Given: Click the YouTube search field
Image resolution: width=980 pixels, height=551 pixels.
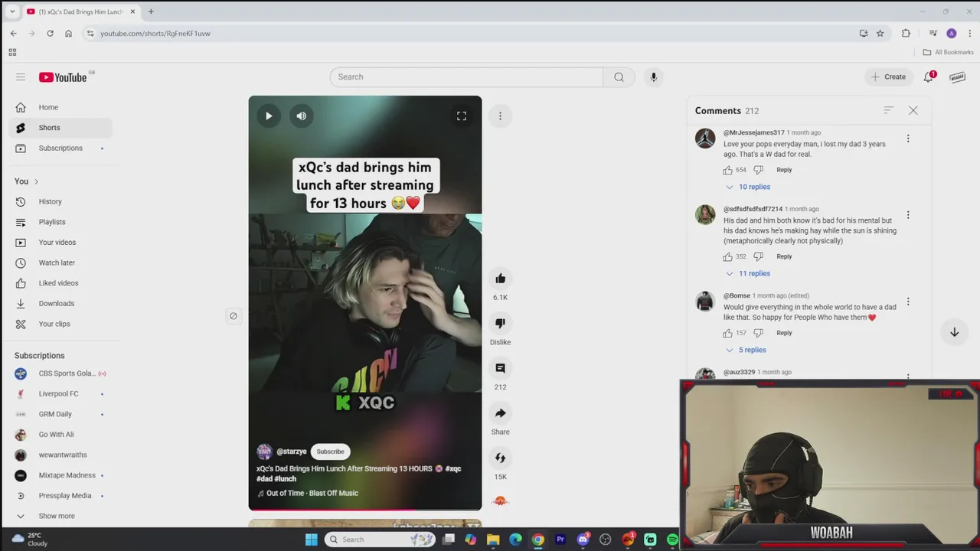Looking at the screenshot, I should click(x=466, y=77).
